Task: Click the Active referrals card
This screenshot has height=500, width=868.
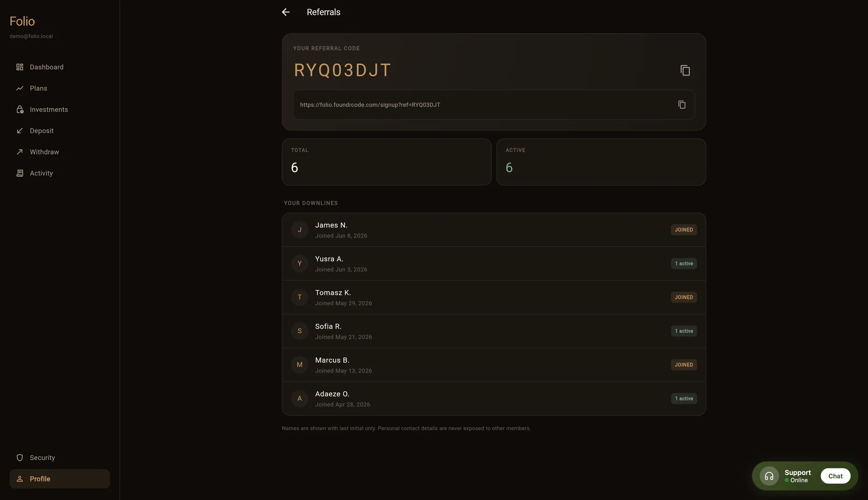Action: click(x=601, y=162)
